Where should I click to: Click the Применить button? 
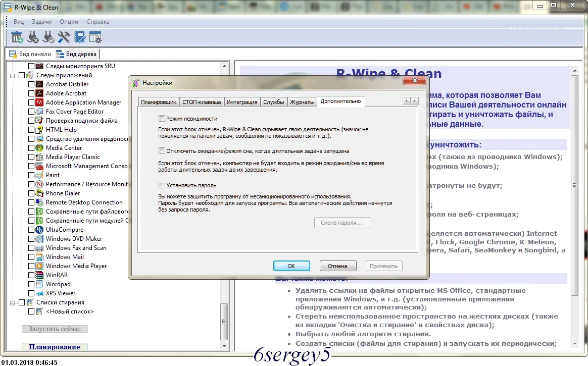coord(383,266)
